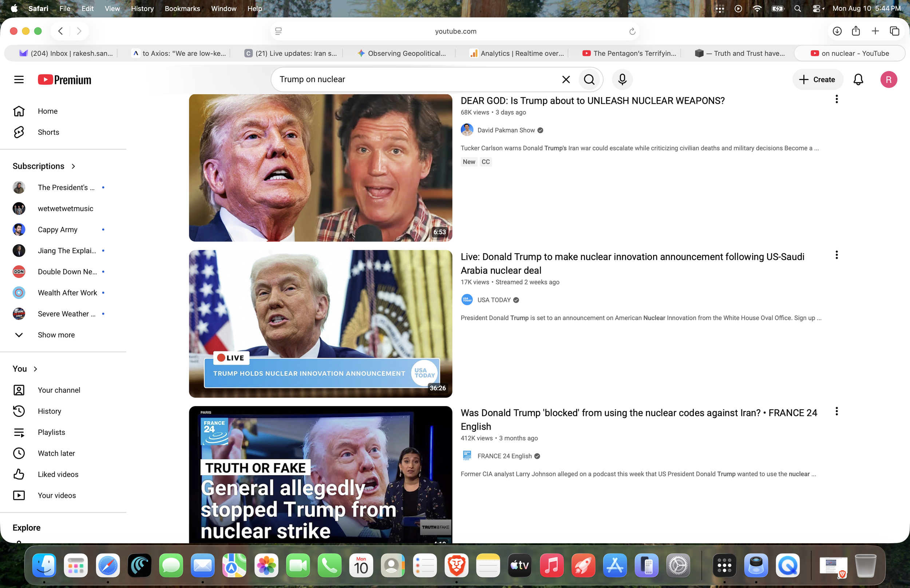
Task: Open more options for FRANCE 24 video
Action: (836, 411)
